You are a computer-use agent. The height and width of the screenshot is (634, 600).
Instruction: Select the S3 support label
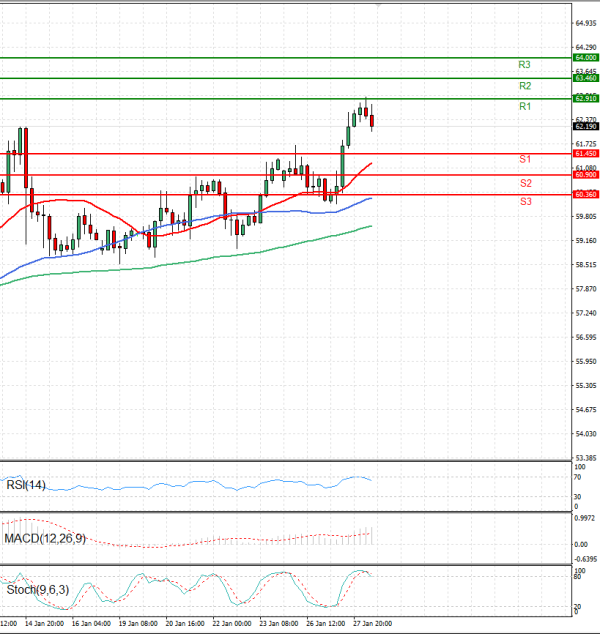[525, 202]
